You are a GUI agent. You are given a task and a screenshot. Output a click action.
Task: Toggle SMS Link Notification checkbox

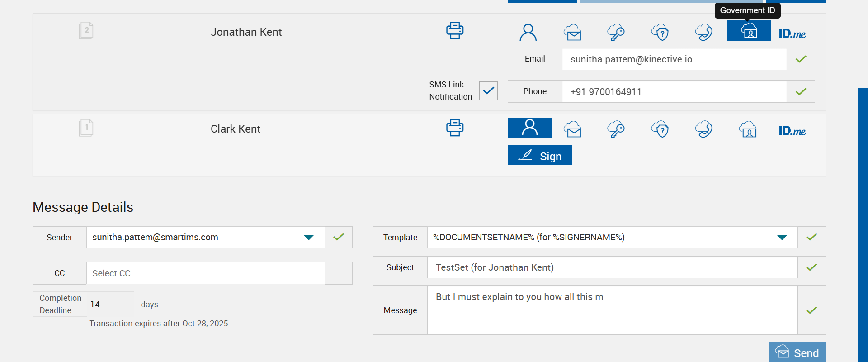[x=488, y=90]
